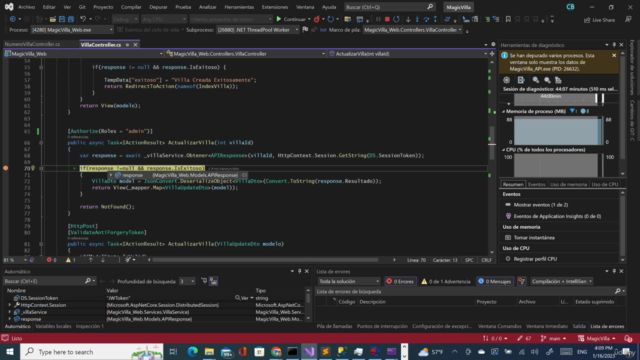This screenshot has height=360, width=640.
Task: Click zoom in icon in diagnostic tools
Action: click(x=536, y=80)
